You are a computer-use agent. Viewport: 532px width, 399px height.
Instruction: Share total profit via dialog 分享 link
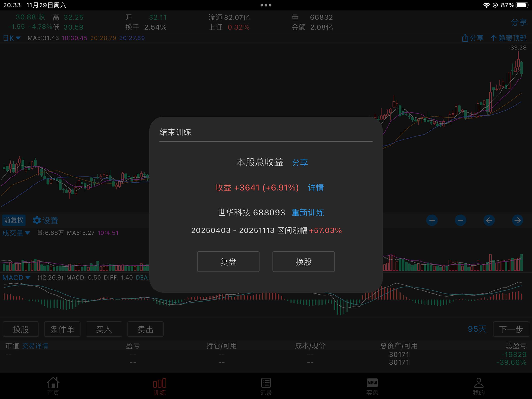(x=300, y=162)
